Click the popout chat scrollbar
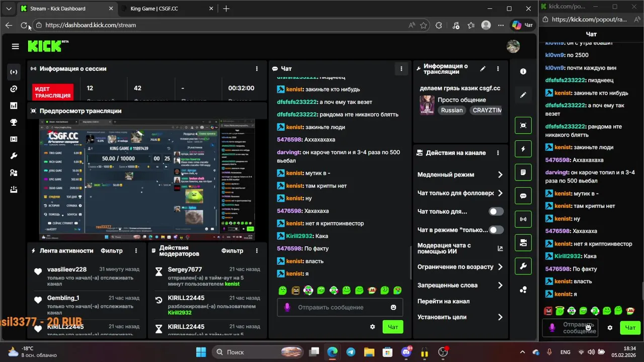Viewport: 644px width, 362px height. (641, 292)
